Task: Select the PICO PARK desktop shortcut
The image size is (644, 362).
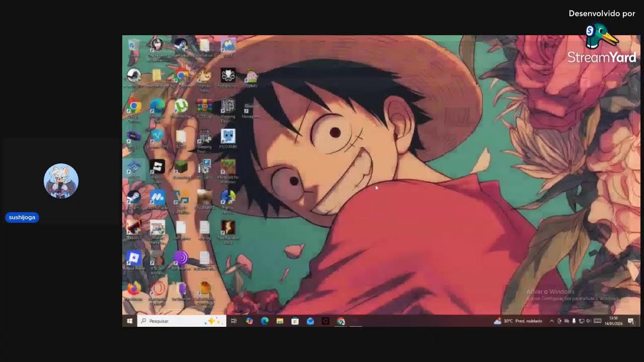Action: [228, 139]
